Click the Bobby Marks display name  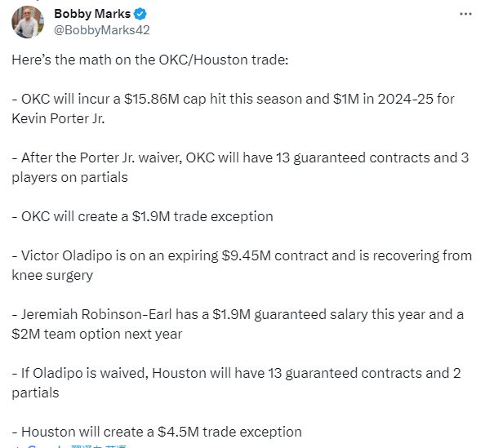(x=92, y=14)
